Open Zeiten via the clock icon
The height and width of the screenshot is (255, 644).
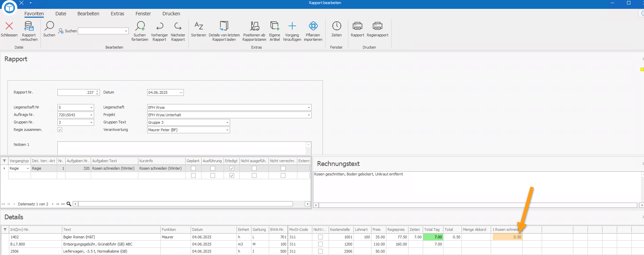coord(336,26)
